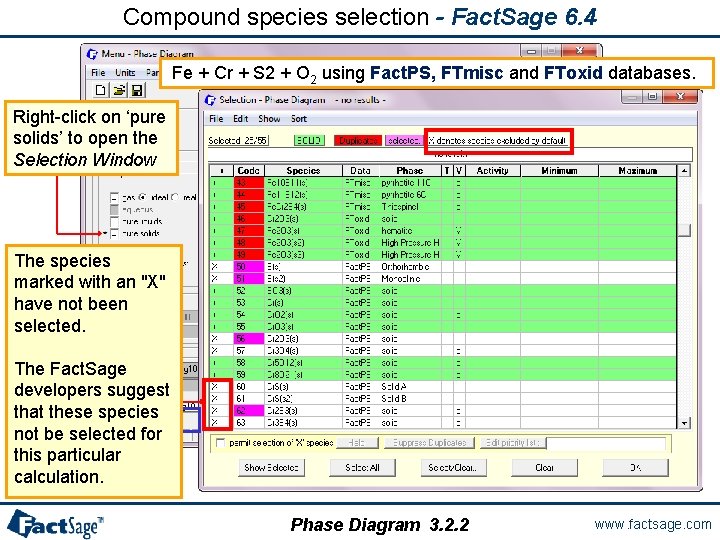Minimize the Menu - Phase Diagram window
Image resolution: width=720 pixels, height=540 pixels.
531,51
